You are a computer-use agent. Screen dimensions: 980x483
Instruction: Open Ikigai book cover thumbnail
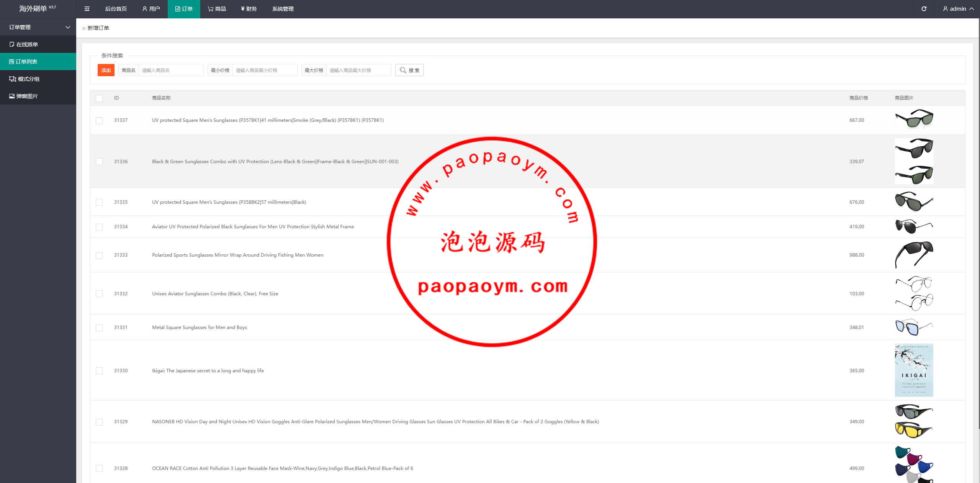click(x=914, y=370)
